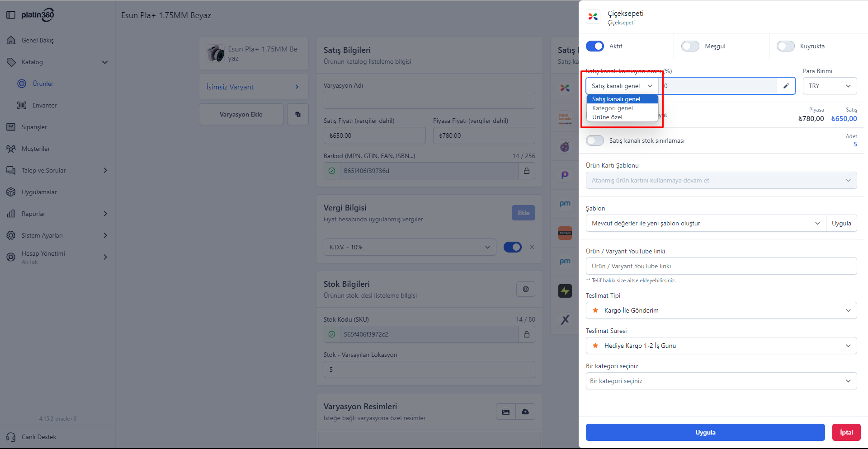This screenshot has width=868, height=449.
Task: Click the Müşteriler people icon
Action: 11,149
